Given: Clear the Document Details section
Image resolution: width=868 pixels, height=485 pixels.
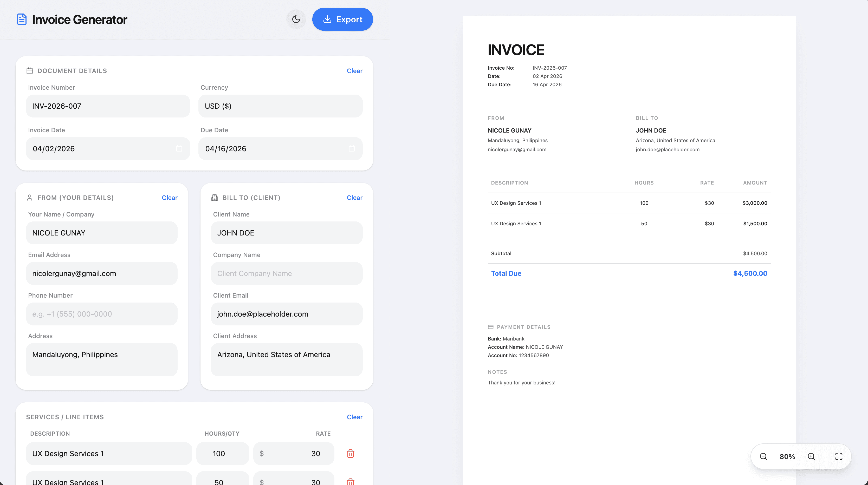Looking at the screenshot, I should click(354, 71).
